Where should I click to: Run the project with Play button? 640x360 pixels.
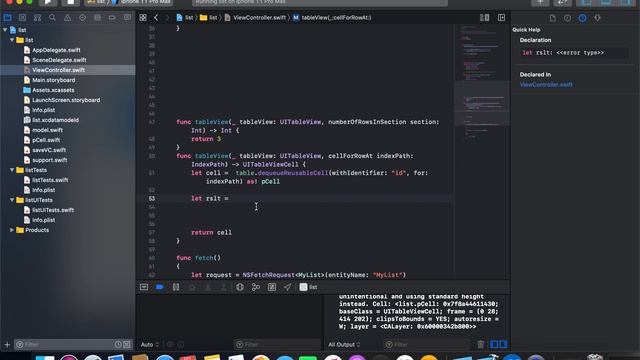pyautogui.click(x=47, y=2)
